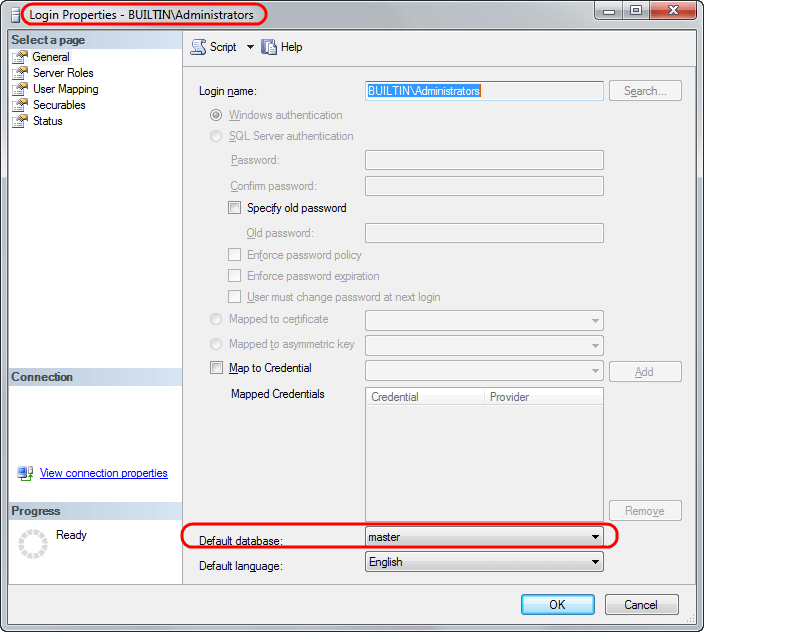Click the Help book icon
Image resolution: width=800 pixels, height=632 pixels.
pyautogui.click(x=269, y=47)
